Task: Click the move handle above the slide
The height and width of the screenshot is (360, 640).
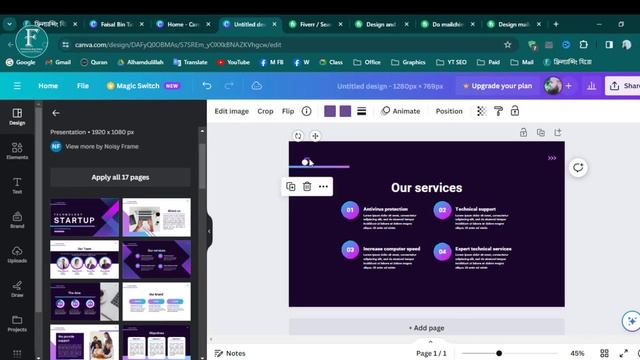Action: point(315,136)
